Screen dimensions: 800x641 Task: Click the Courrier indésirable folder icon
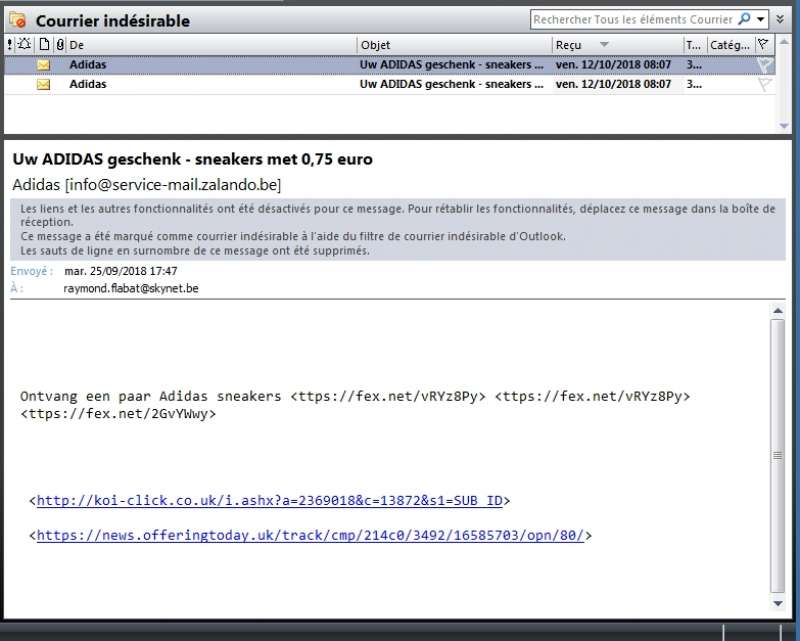[x=17, y=20]
